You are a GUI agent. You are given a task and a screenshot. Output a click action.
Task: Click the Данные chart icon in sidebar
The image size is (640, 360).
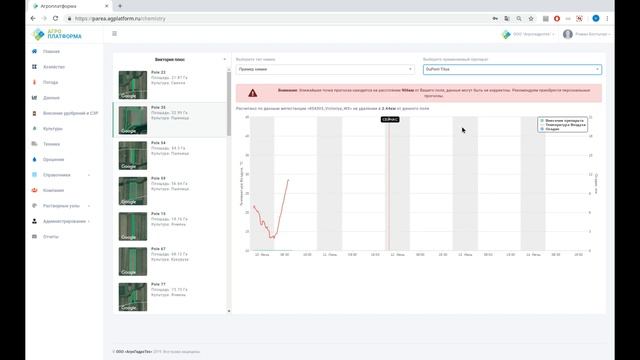[34, 98]
